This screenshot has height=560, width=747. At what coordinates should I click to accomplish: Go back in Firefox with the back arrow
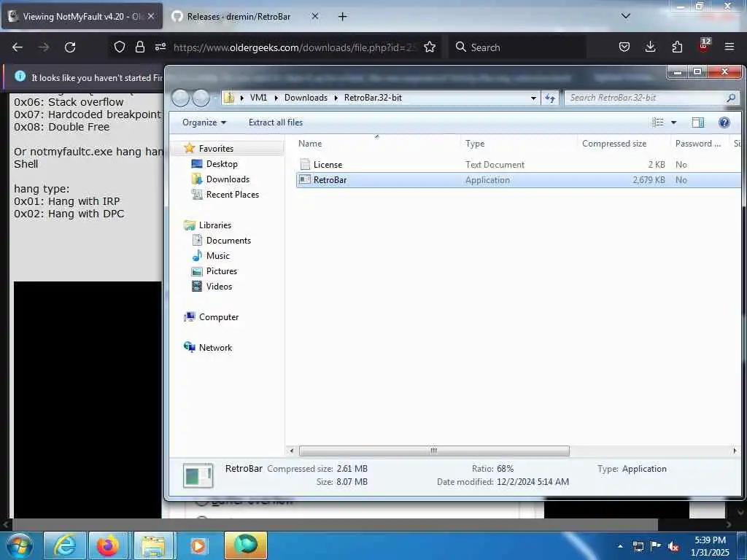coord(18,47)
